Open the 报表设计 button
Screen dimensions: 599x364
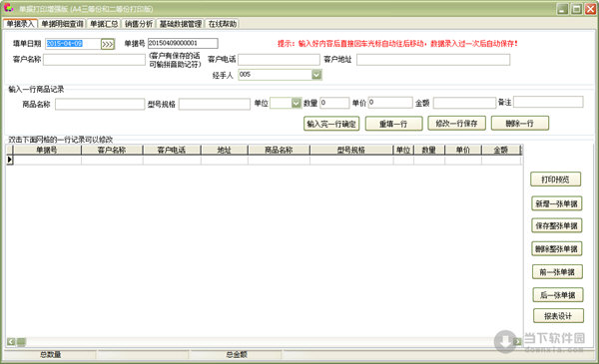(558, 316)
